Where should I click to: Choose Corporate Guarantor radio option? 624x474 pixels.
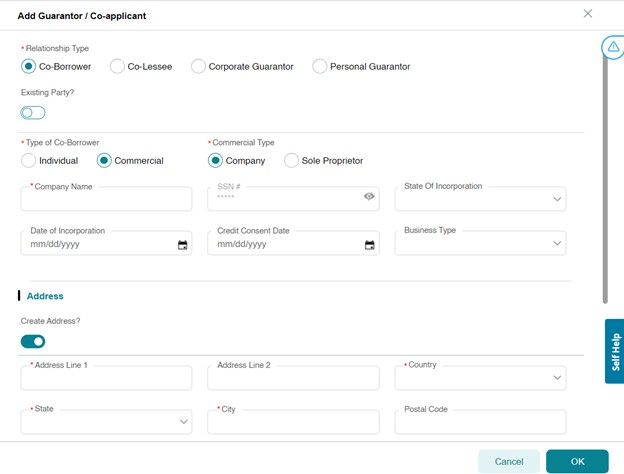click(x=198, y=67)
